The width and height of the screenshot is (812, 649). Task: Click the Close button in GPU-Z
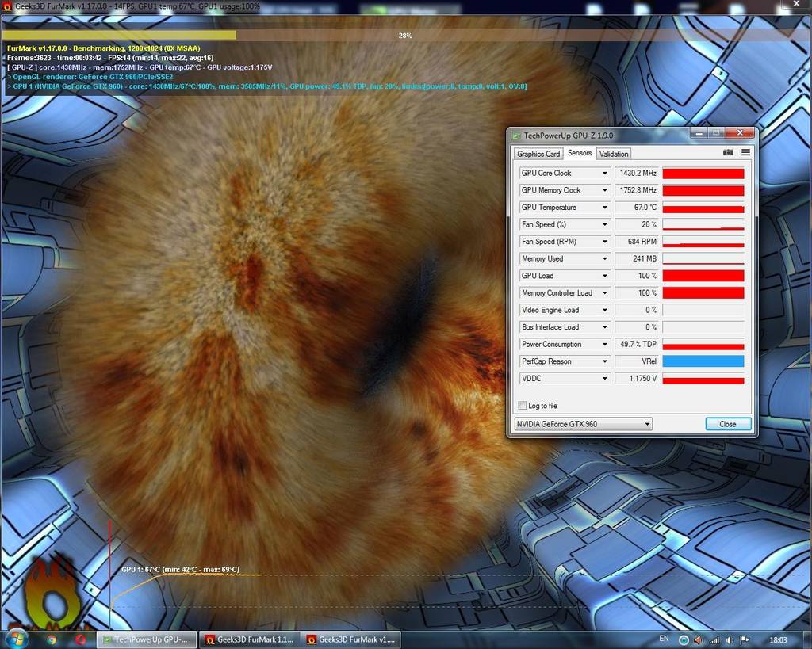click(x=728, y=424)
